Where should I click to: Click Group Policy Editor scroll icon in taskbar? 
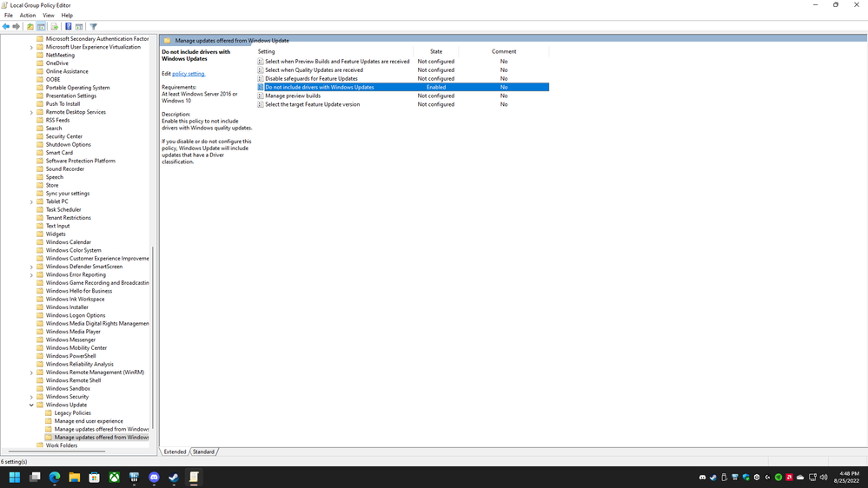pyautogui.click(x=194, y=478)
